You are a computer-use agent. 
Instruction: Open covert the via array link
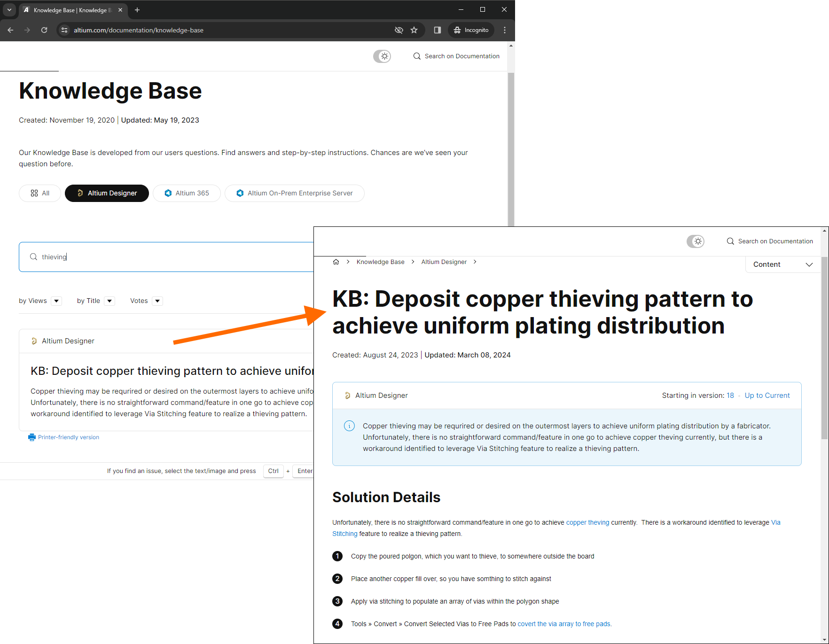pos(564,624)
